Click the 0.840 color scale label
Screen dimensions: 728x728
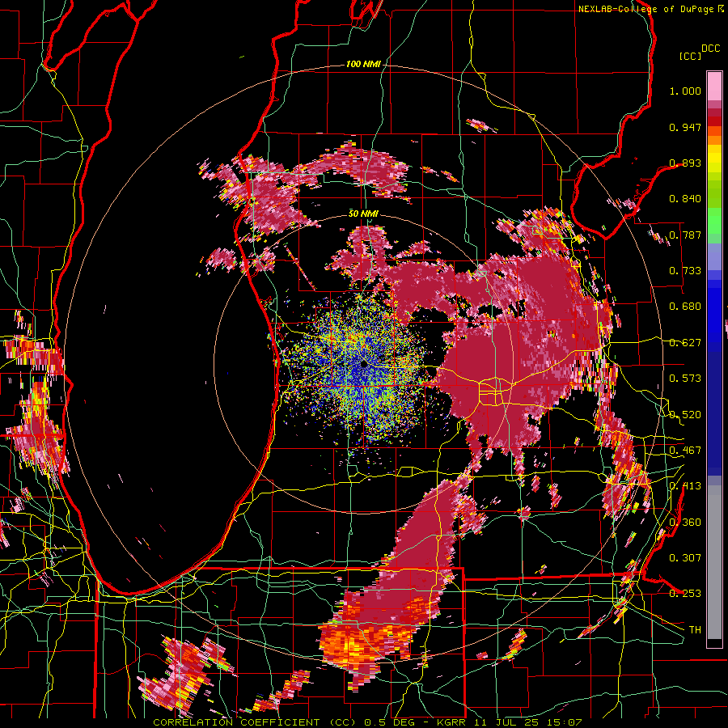pos(685,199)
